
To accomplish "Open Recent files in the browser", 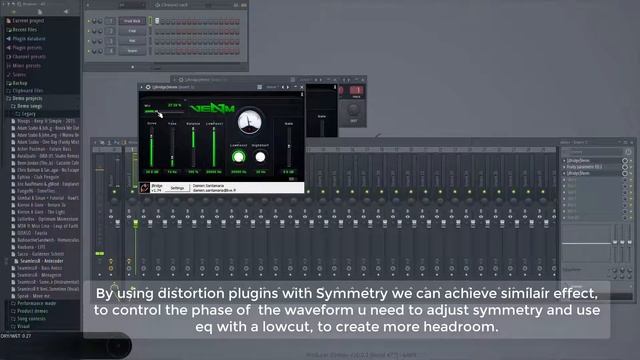I will pyautogui.click(x=22, y=29).
